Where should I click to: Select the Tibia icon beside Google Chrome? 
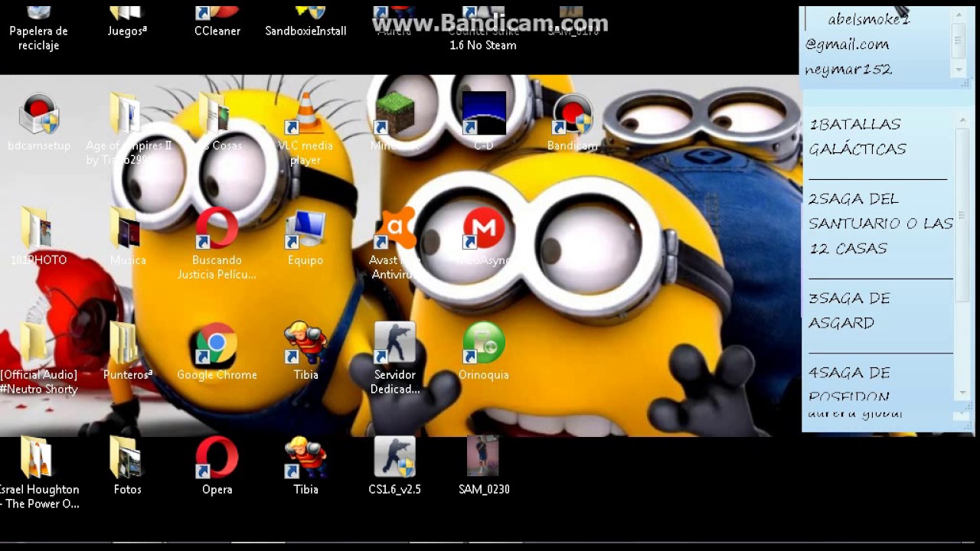305,352
